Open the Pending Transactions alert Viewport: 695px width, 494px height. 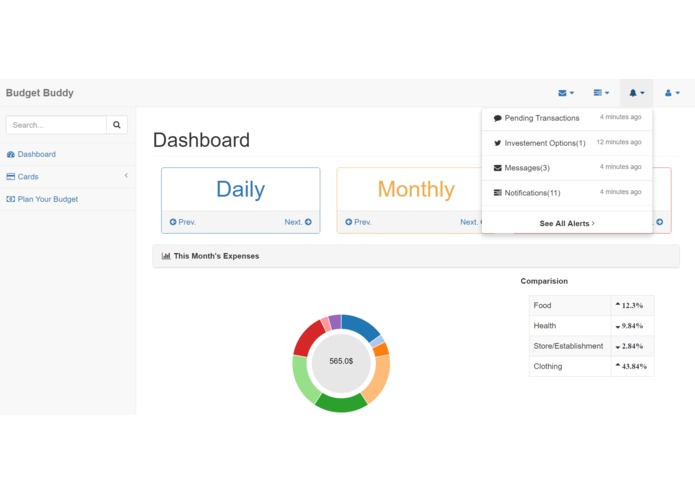(567, 118)
